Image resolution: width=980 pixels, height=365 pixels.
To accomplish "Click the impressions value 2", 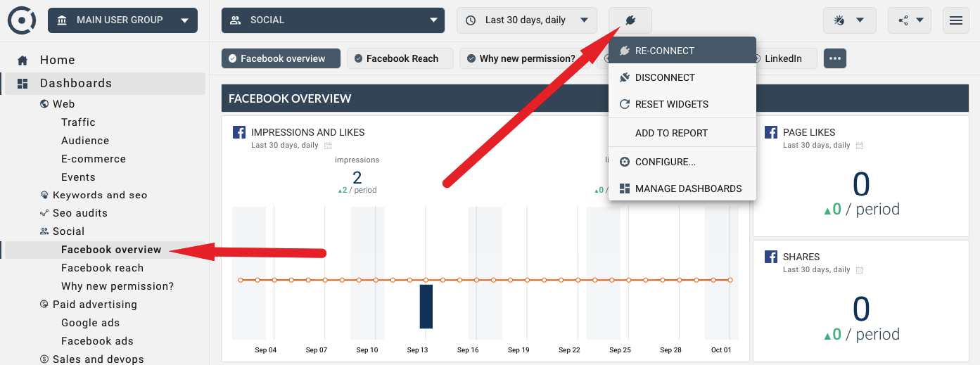I will pos(357,177).
